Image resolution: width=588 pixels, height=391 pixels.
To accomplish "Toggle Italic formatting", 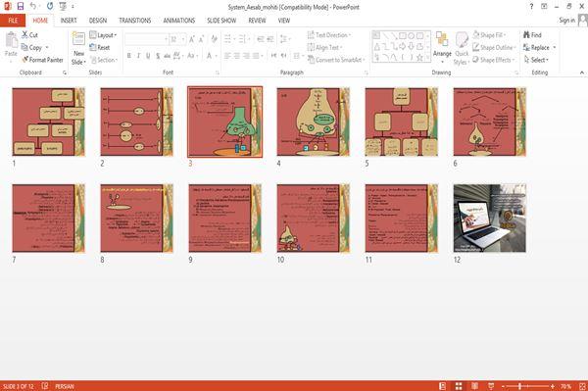I will pyautogui.click(x=138, y=56).
